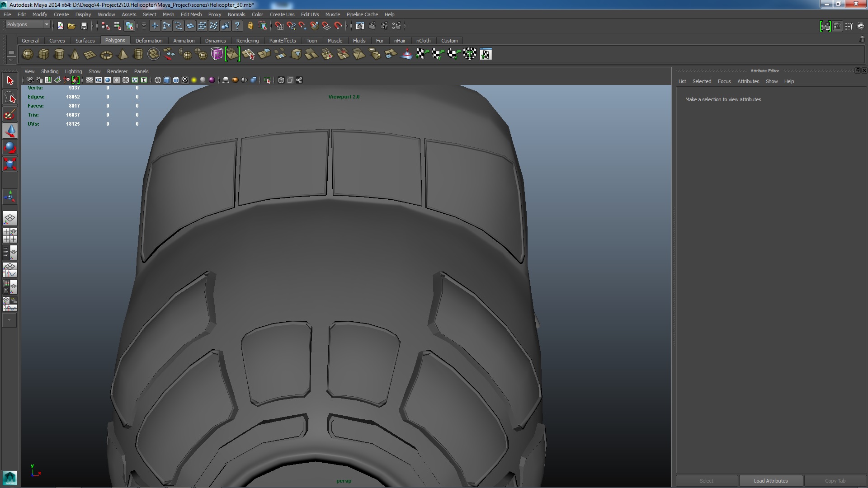Toggle use all lights yellow sphere
The width and height of the screenshot is (868, 488).
[194, 80]
